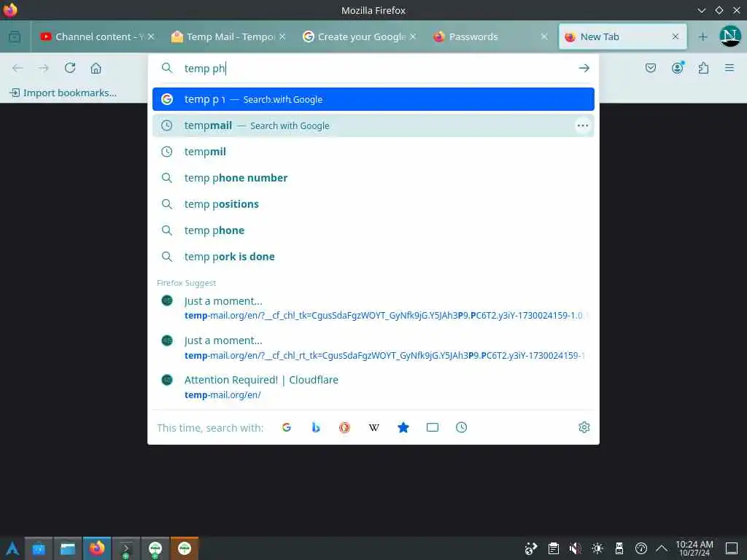Viewport: 747px width, 560px height.
Task: Open the three-dot menu for tempmail row
Action: click(x=583, y=125)
